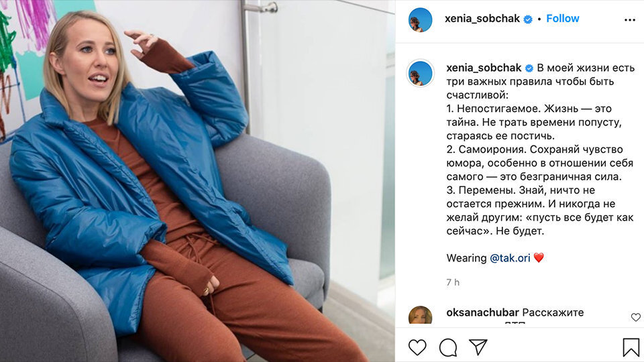Click the post photo of woman in blue jacket
This screenshot has width=644, height=362.
coord(197,181)
